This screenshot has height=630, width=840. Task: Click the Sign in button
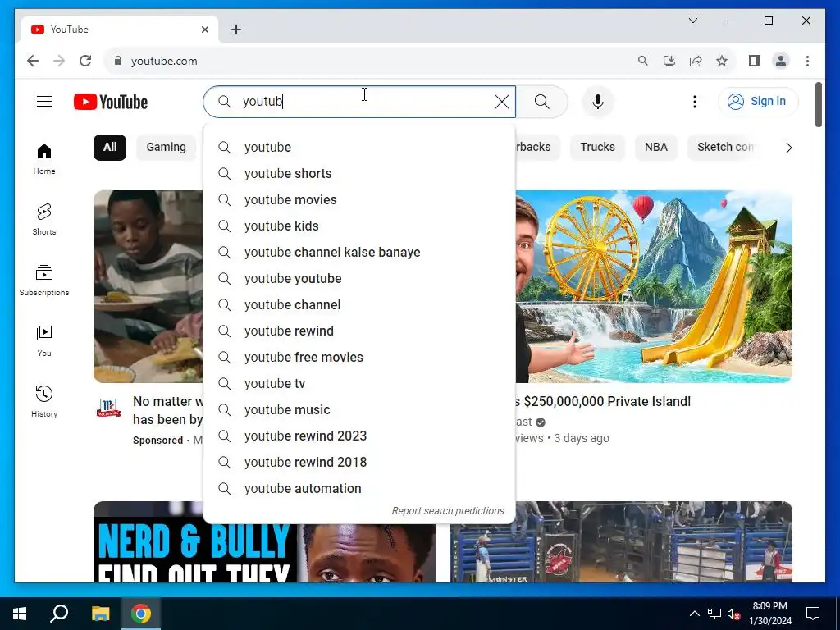tap(757, 101)
